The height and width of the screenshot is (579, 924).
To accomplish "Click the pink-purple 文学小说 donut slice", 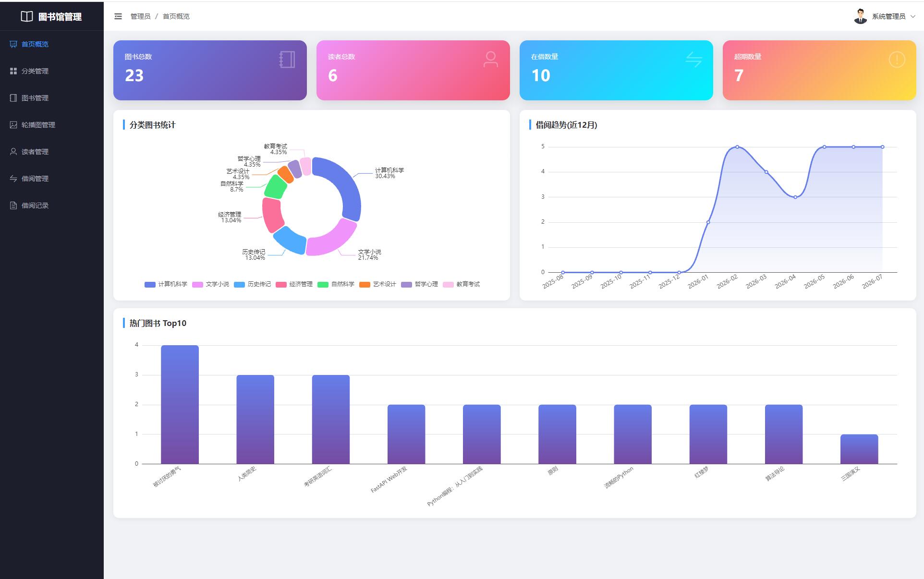I will tap(333, 241).
